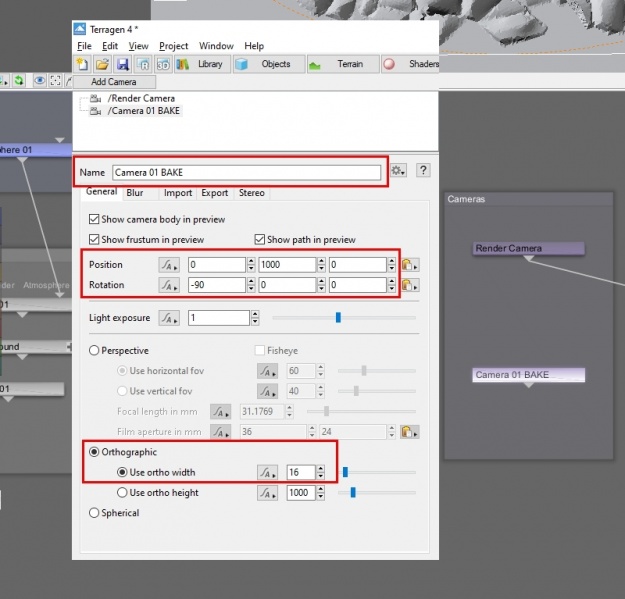
Task: Open animation button for Rotation
Action: [x=169, y=285]
